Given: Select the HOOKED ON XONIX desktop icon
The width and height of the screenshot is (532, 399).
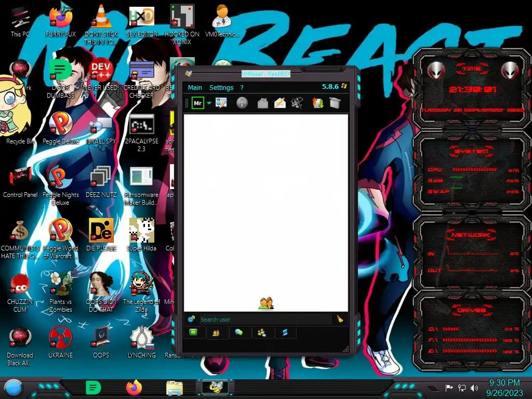Looking at the screenshot, I should tap(182, 24).
